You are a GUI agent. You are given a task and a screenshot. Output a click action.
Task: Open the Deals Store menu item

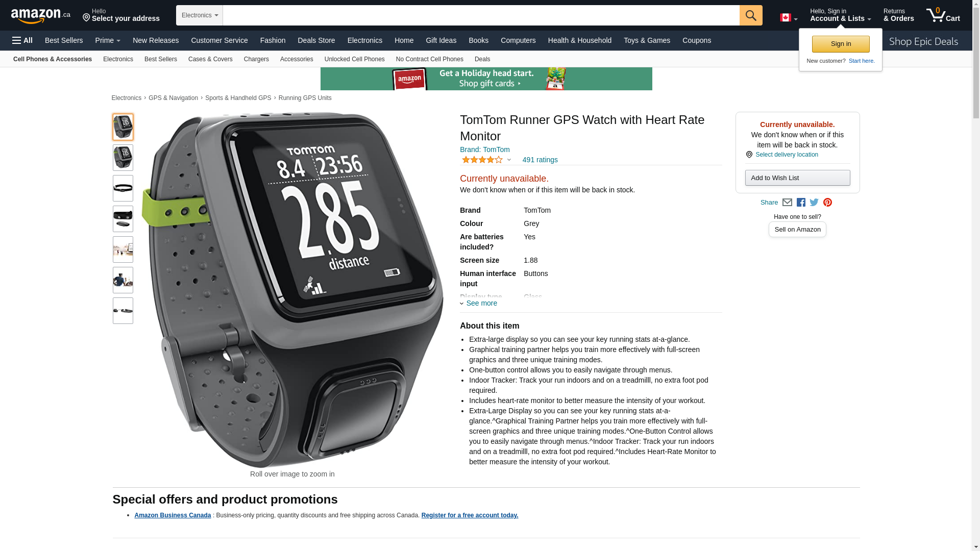316,40
